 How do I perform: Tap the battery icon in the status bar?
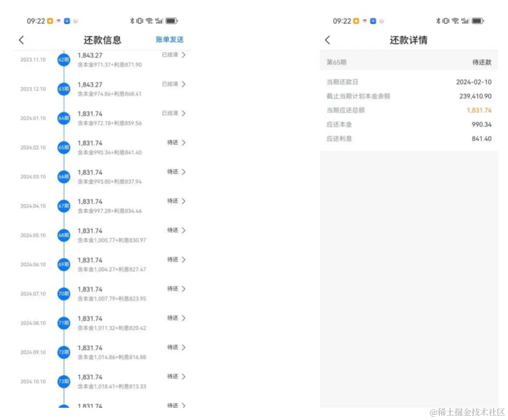pyautogui.click(x=171, y=20)
